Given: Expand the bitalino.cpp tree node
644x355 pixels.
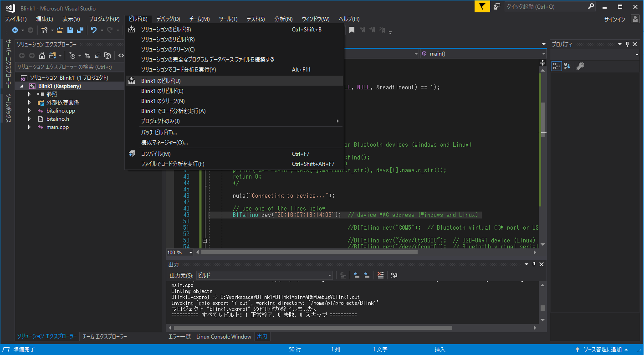Looking at the screenshot, I should click(x=30, y=111).
